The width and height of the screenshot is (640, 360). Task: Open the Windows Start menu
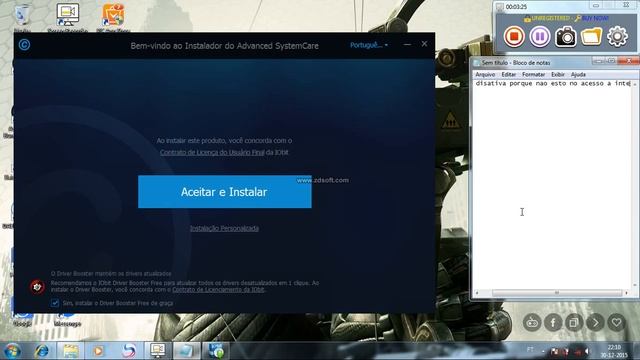tap(13, 351)
